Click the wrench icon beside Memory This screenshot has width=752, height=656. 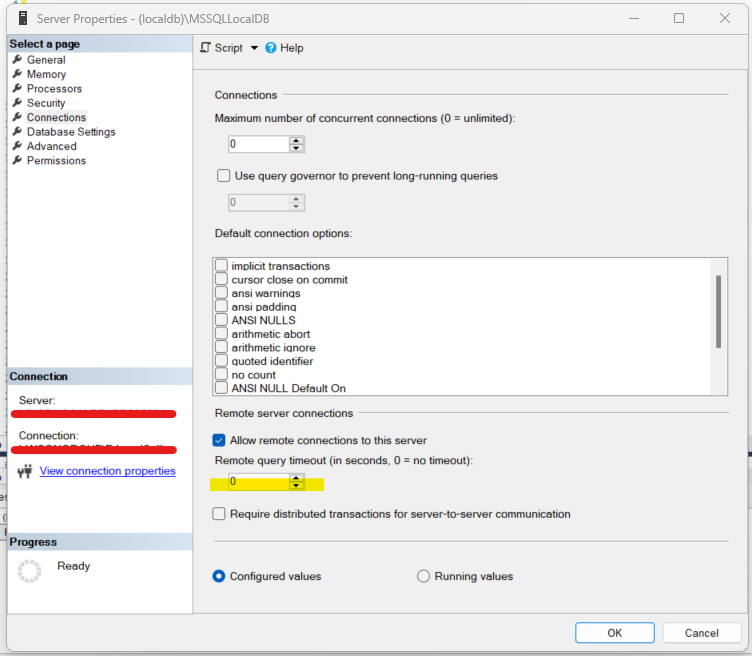(17, 74)
